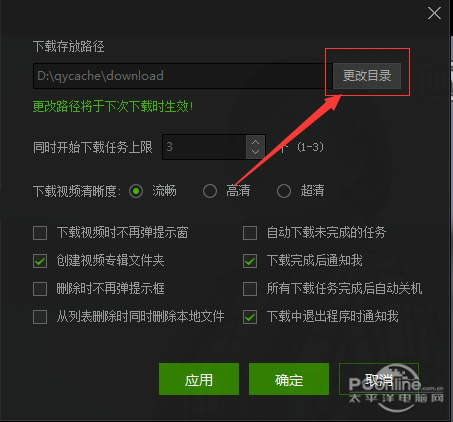Enable 下载视频时不再弹提示窗 checkbox
453x422 pixels.
(x=40, y=233)
